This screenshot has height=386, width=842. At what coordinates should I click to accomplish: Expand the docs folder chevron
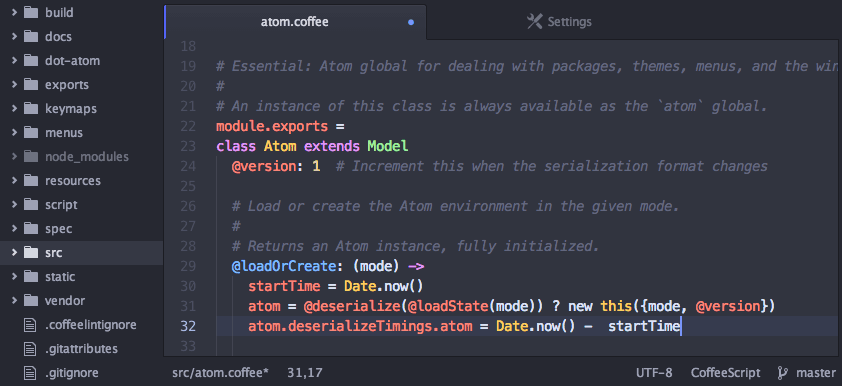point(14,37)
